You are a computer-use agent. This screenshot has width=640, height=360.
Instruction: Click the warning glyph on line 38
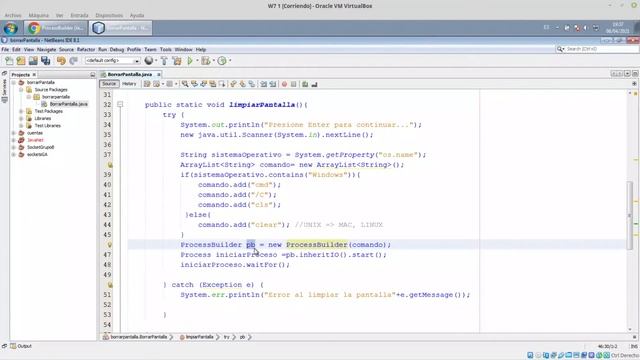(x=109, y=165)
